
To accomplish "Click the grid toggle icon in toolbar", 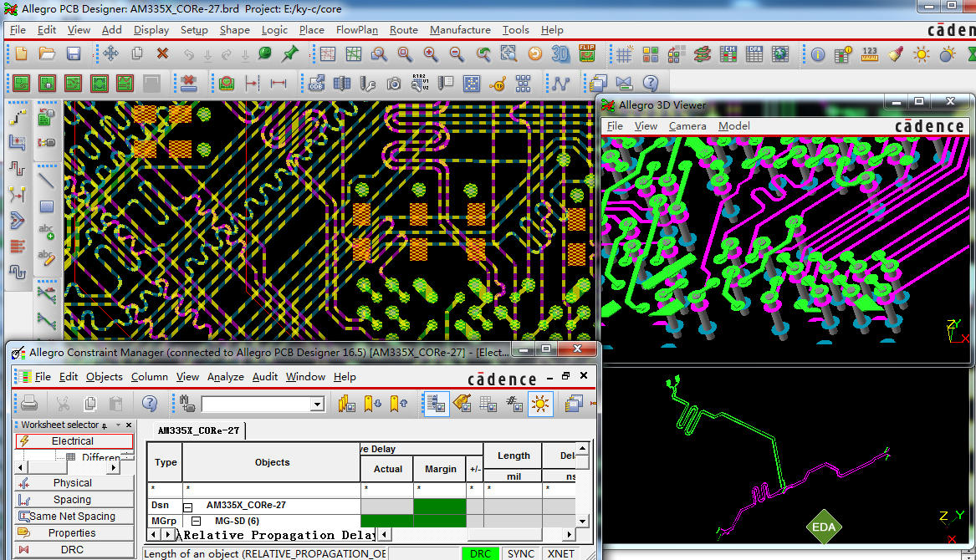I will [624, 55].
